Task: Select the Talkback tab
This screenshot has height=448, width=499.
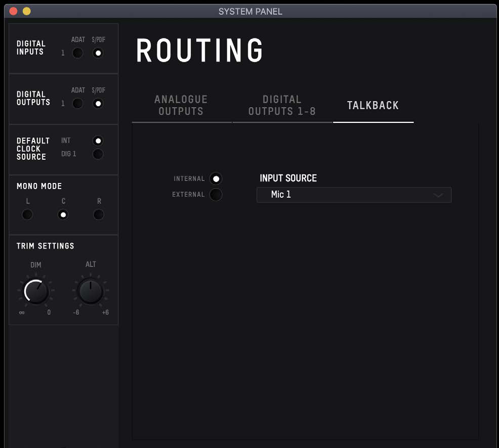Action: click(373, 105)
